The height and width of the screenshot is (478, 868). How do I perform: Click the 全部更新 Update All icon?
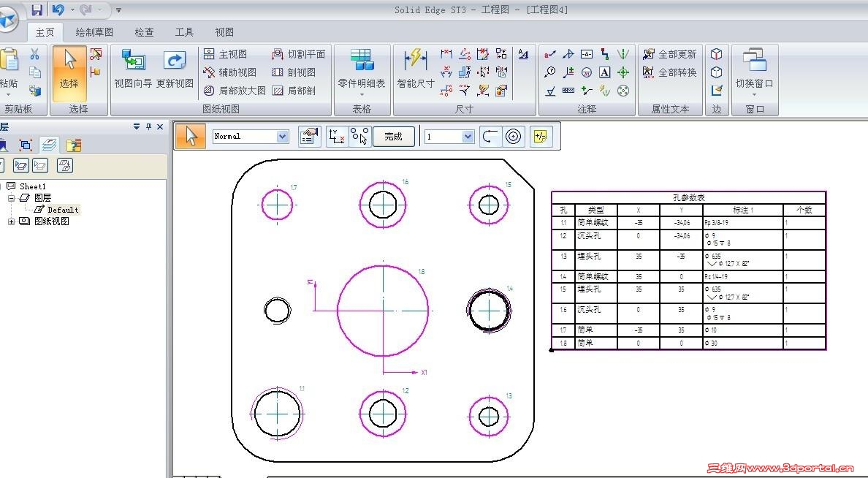coord(669,54)
